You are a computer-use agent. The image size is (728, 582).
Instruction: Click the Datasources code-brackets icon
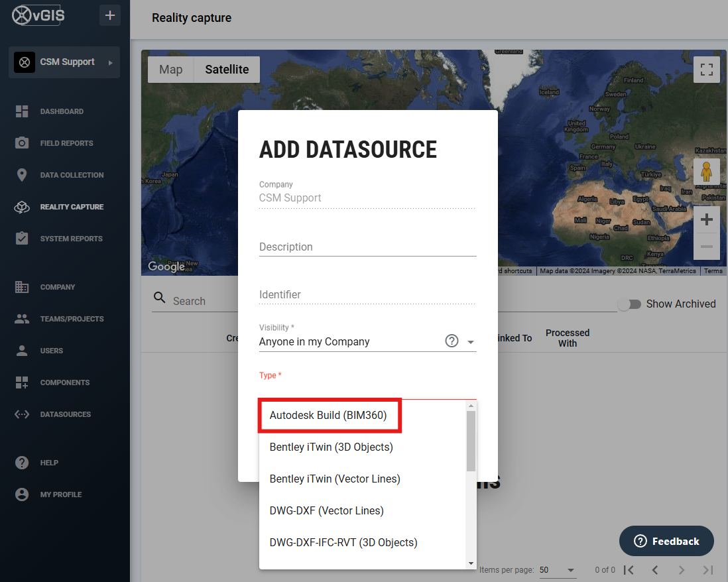point(22,414)
